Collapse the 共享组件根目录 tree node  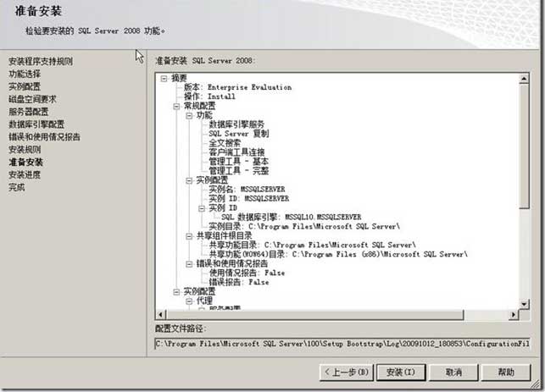click(x=189, y=236)
